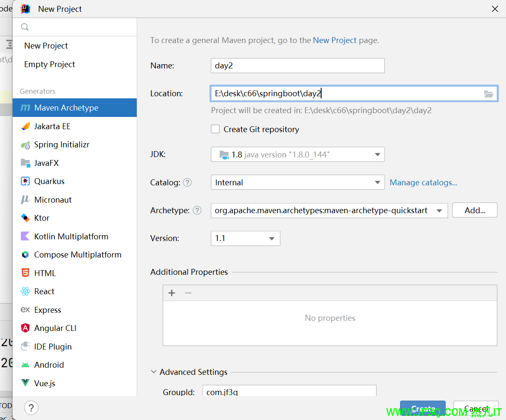
Task: Click the Angular CLI icon
Action: [x=25, y=328]
